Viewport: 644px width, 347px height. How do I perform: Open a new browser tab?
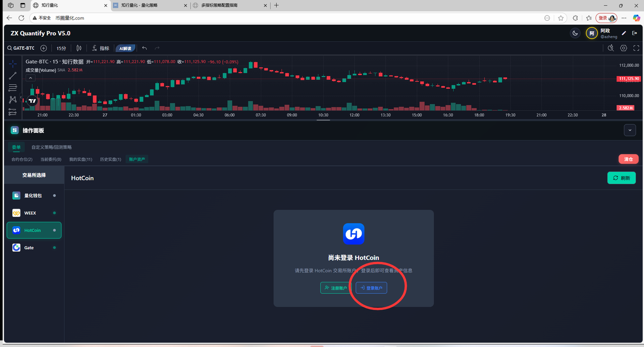click(276, 5)
